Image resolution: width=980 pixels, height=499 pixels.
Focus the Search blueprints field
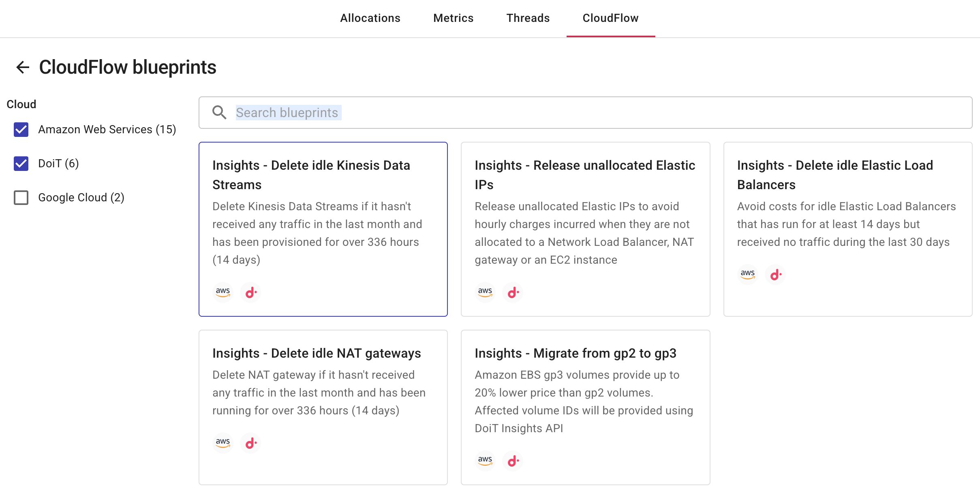coord(585,113)
